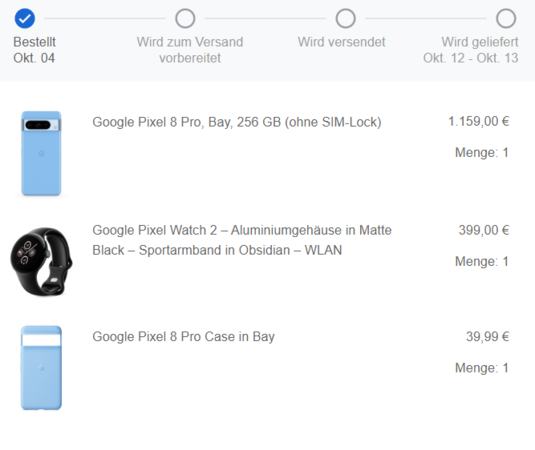535x450 pixels.
Task: Open the Pixel Watch 2 product image
Action: click(41, 262)
